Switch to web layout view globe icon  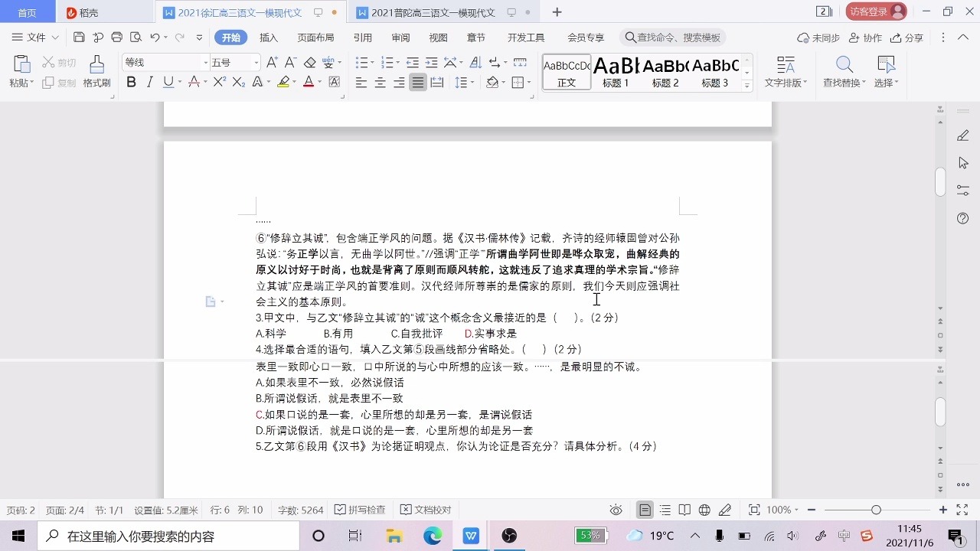[704, 510]
